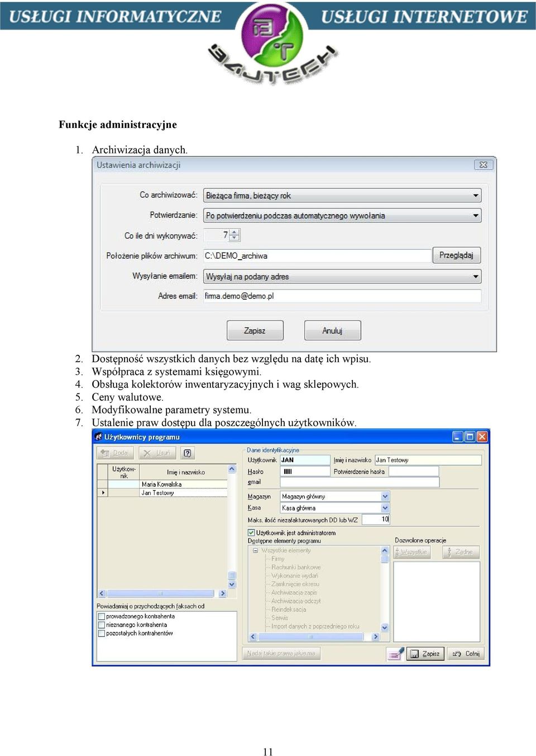Click the pen-and-card icon beside Zapisz
Image resolution: width=536 pixels, height=756 pixels.
(x=395, y=653)
